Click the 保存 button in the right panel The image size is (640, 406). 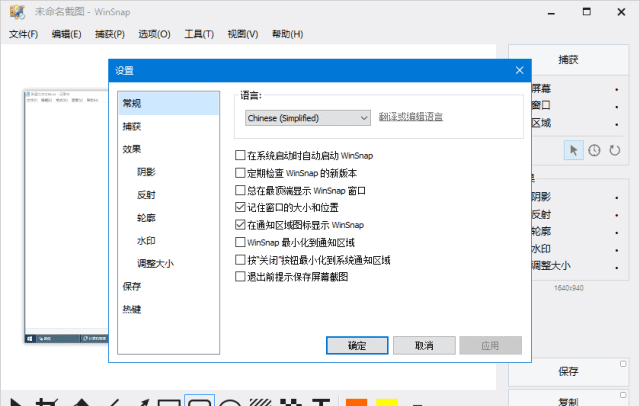pos(568,372)
